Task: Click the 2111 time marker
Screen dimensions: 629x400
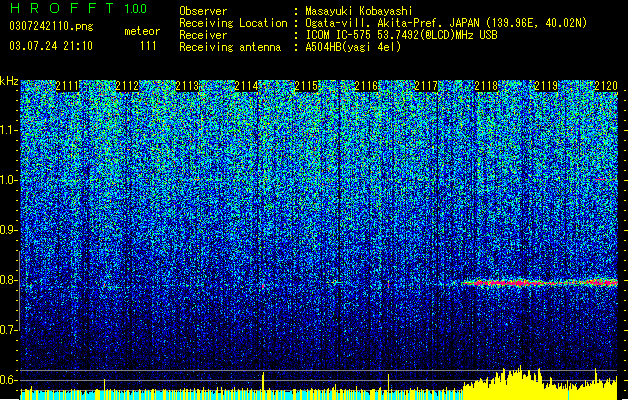Action: [67, 86]
